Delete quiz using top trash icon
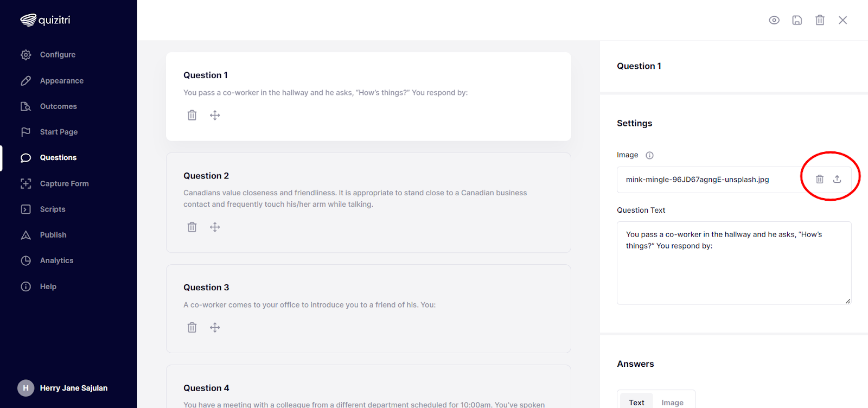 pyautogui.click(x=820, y=20)
